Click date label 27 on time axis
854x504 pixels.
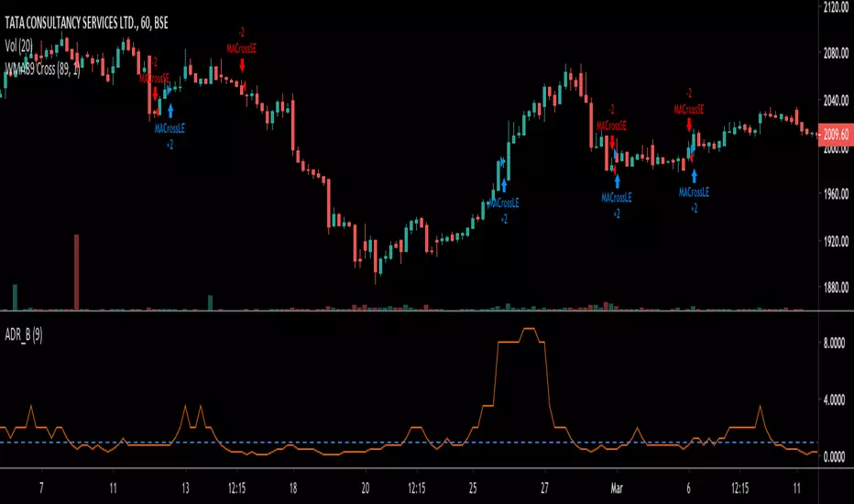(x=544, y=488)
